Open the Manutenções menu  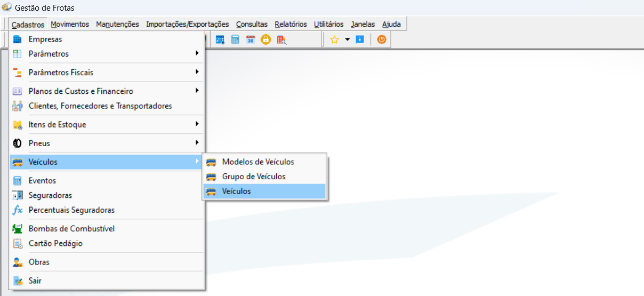(x=117, y=25)
